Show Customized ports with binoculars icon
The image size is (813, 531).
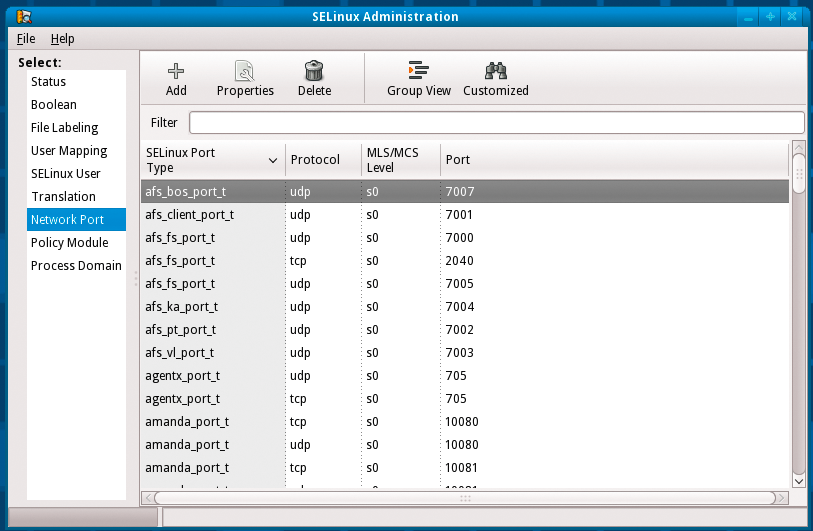coord(496,71)
